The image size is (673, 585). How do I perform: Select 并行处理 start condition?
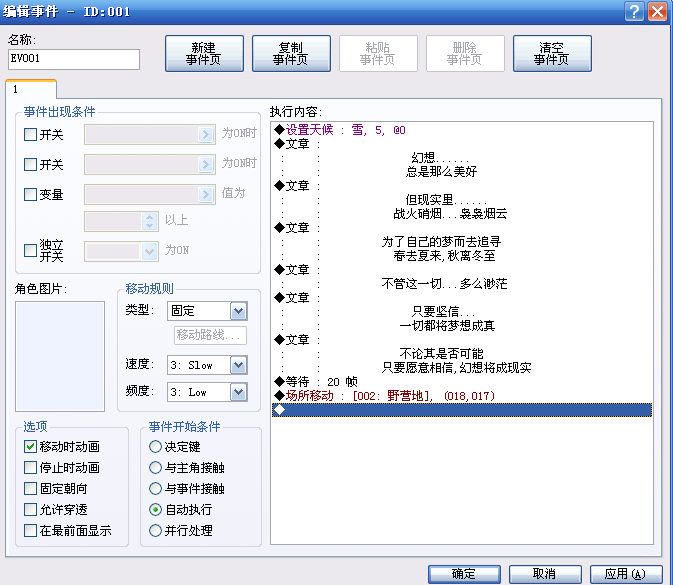[155, 530]
